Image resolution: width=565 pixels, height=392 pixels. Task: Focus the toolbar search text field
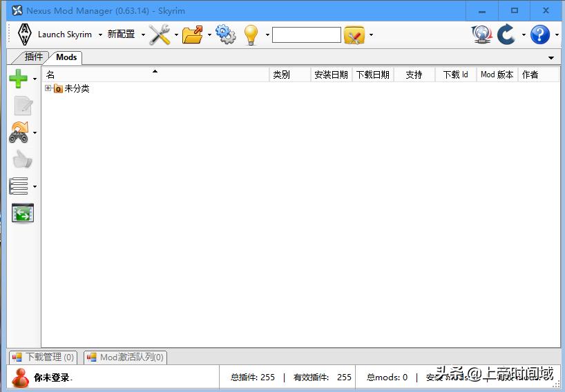tap(306, 35)
